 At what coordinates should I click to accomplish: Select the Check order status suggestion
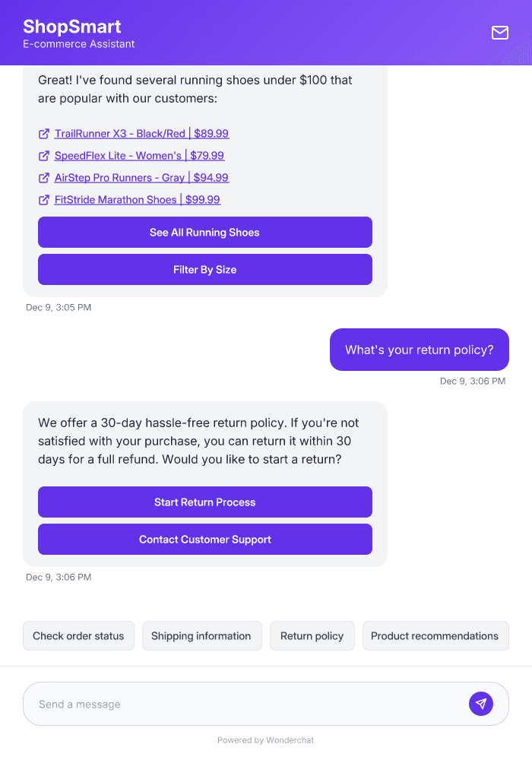(x=78, y=635)
